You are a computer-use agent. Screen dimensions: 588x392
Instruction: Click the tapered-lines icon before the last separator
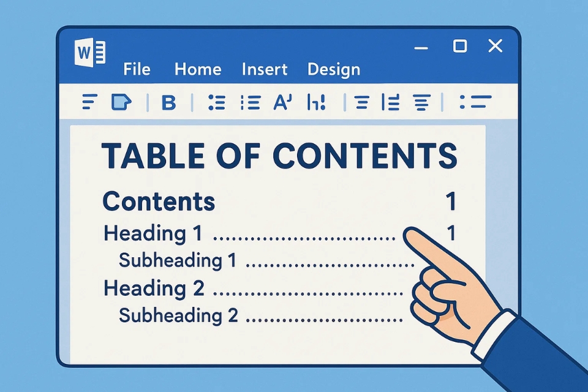421,103
